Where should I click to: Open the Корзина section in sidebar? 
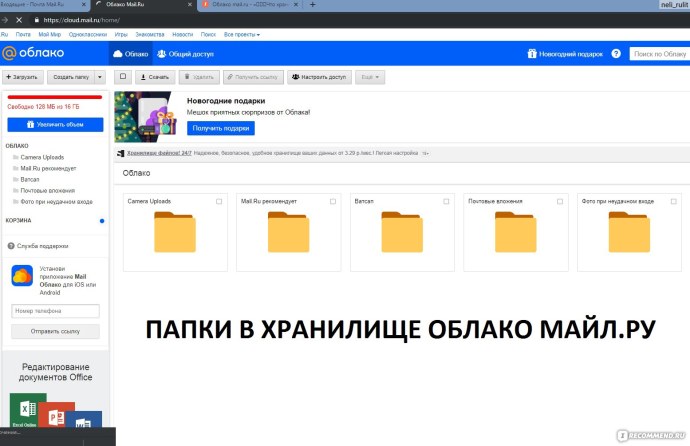click(x=18, y=220)
